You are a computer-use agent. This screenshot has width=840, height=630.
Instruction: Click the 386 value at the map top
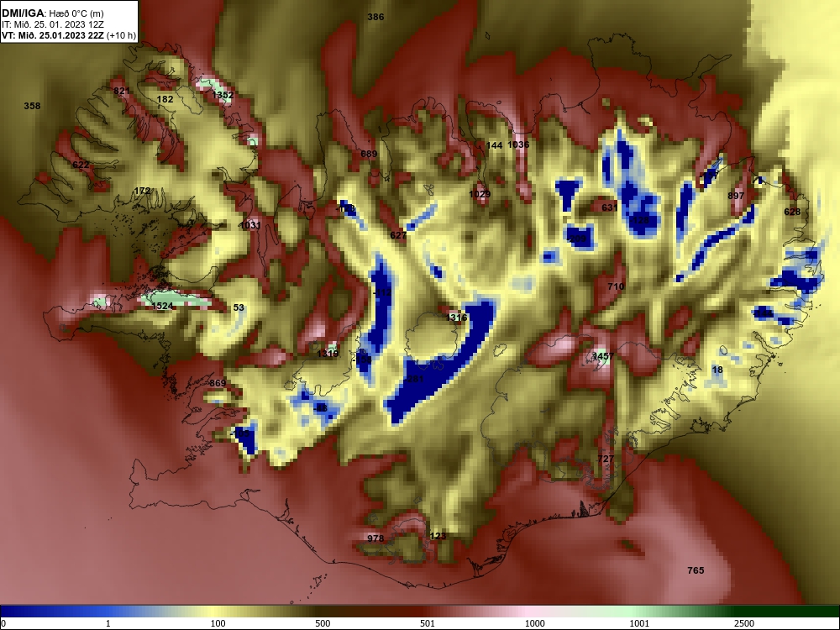375,17
